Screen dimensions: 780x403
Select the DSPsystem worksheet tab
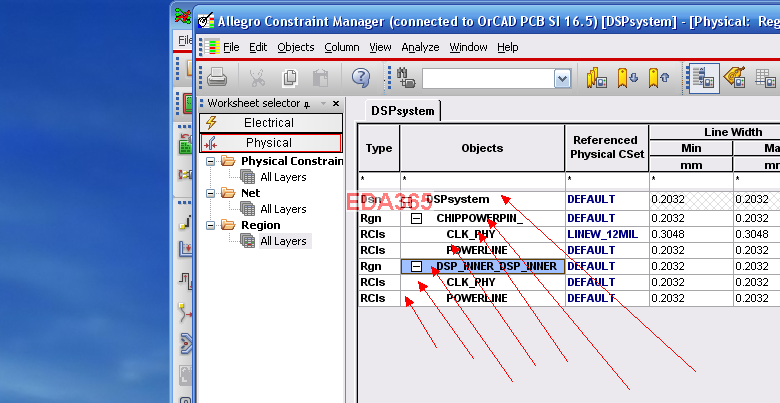pos(402,110)
